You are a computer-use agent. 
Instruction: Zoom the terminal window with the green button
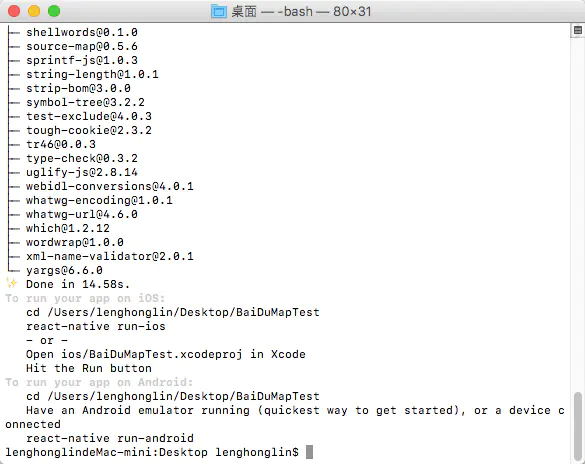point(54,11)
